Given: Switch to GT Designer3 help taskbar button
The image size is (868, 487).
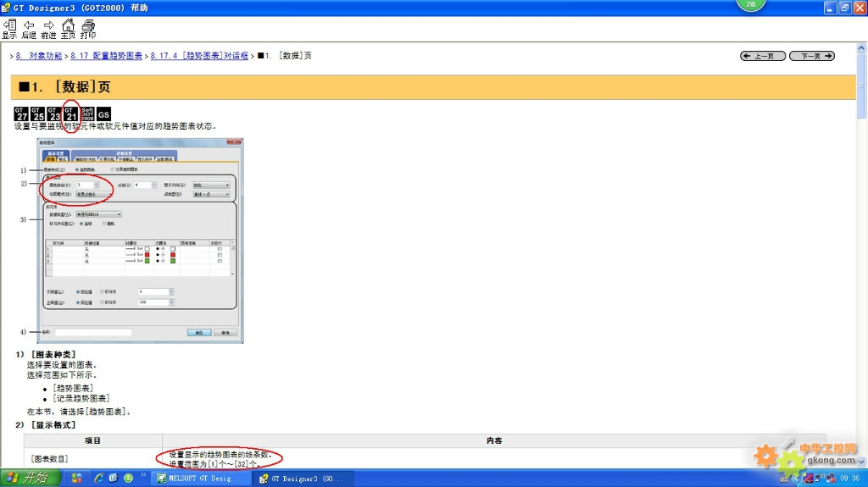Looking at the screenshot, I should coord(303,479).
